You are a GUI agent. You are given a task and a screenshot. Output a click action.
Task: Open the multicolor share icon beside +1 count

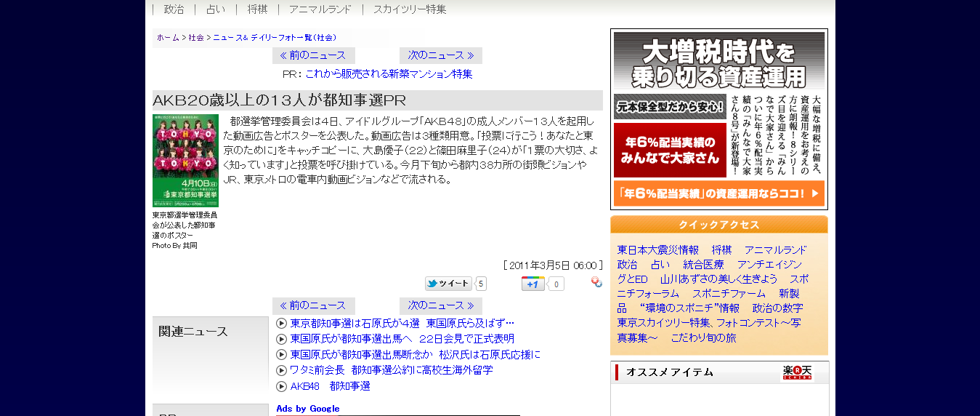click(x=596, y=283)
